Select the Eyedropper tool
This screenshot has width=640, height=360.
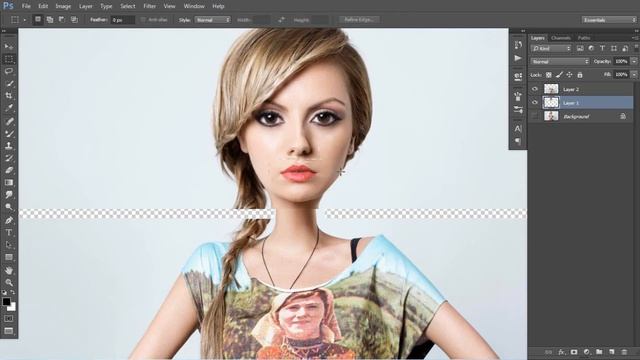coord(9,108)
